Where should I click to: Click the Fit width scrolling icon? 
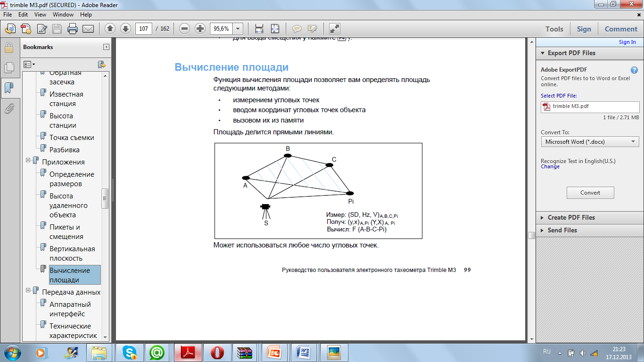coord(259,29)
